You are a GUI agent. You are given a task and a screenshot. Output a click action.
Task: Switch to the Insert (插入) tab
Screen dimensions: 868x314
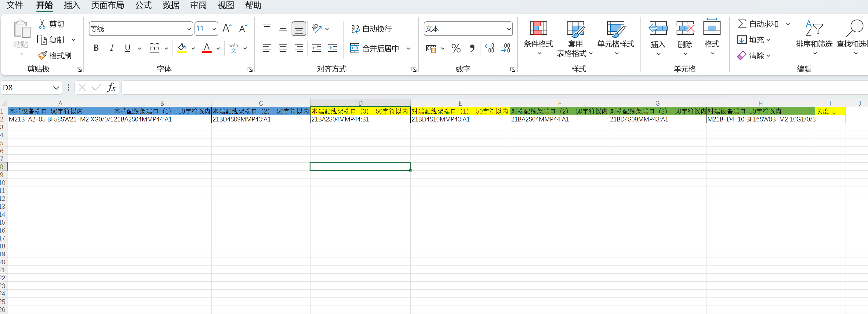coord(72,5)
